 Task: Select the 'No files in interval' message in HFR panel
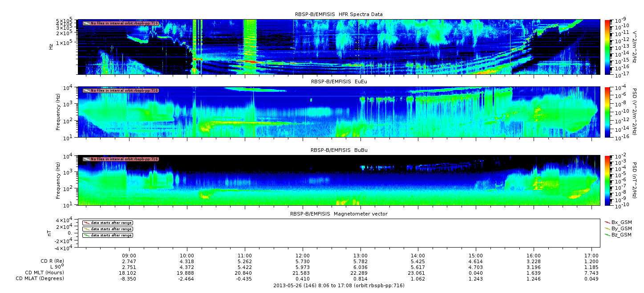point(124,23)
